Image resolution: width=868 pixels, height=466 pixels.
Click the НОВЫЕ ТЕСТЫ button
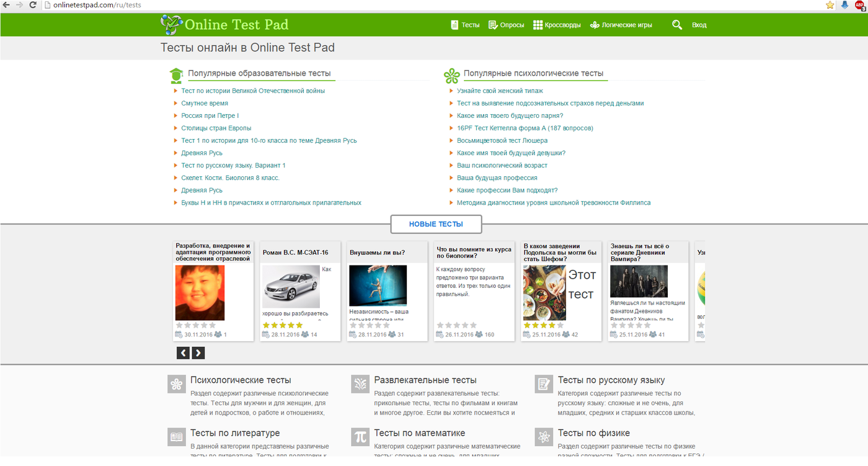[x=436, y=224]
